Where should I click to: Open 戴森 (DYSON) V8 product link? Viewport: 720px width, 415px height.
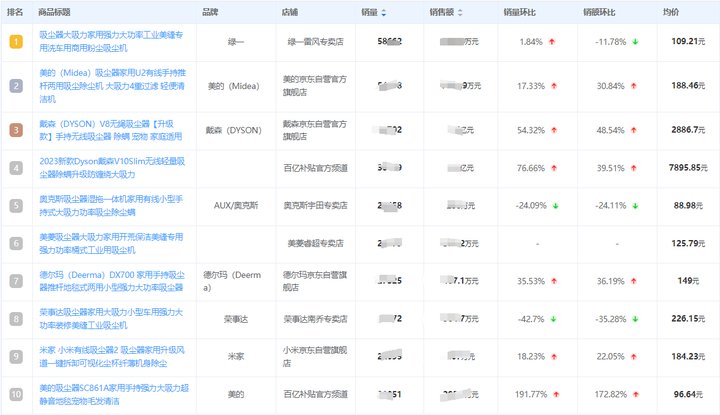click(111, 130)
